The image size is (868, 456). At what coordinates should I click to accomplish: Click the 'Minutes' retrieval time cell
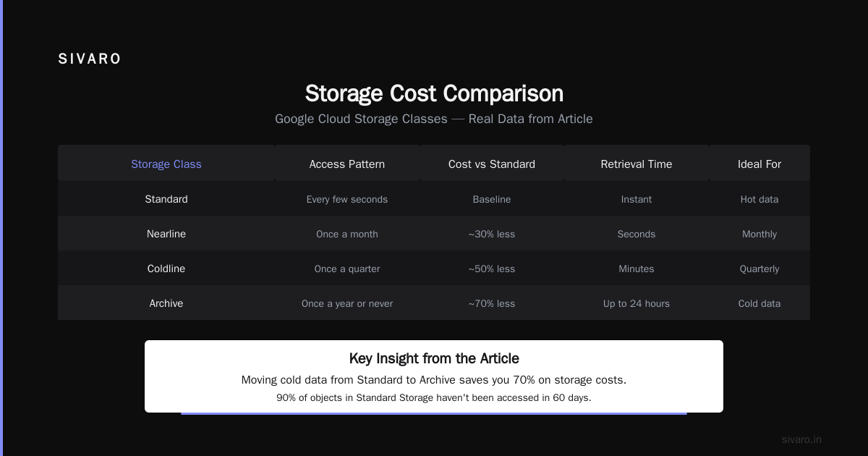click(x=637, y=269)
